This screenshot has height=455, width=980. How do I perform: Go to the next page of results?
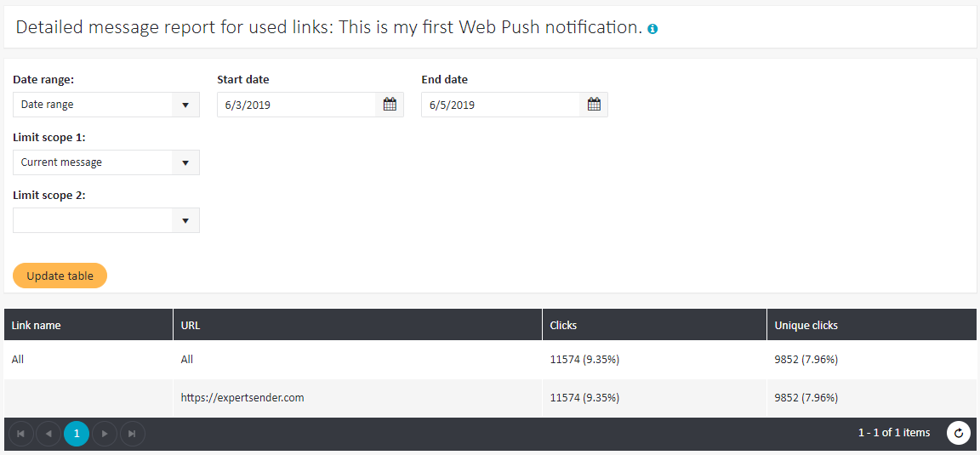tap(105, 434)
